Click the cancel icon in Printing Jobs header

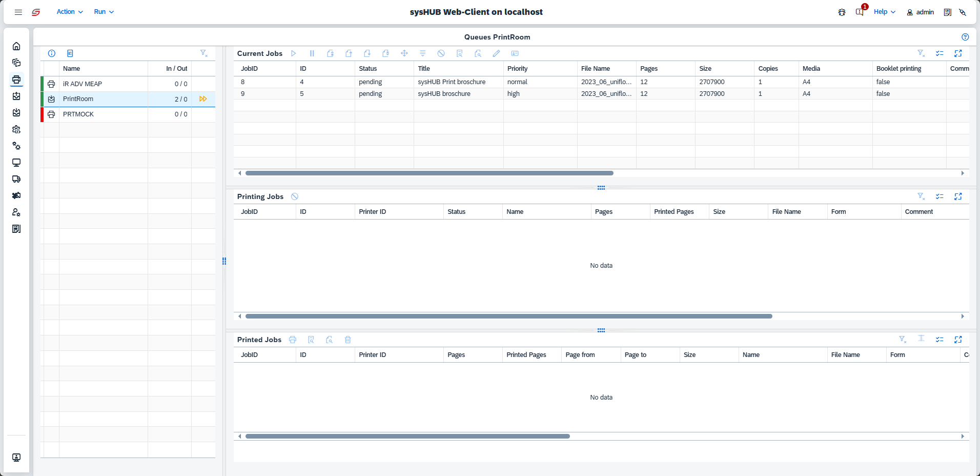(x=295, y=196)
